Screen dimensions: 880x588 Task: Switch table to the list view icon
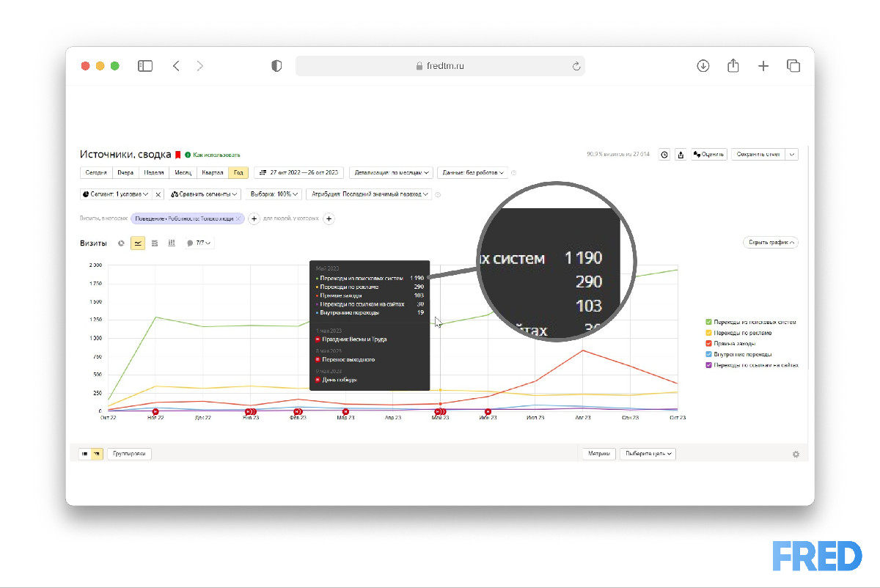[85, 454]
